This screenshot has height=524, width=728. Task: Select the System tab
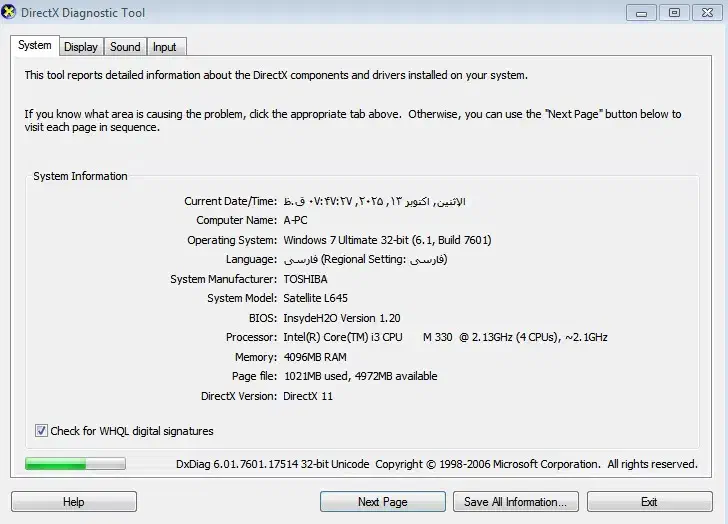(x=35, y=45)
